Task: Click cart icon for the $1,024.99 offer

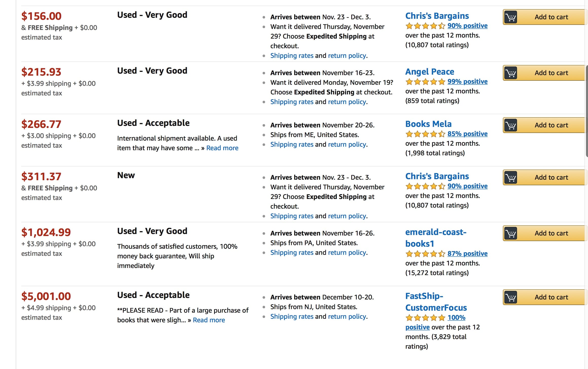Action: [x=511, y=233]
